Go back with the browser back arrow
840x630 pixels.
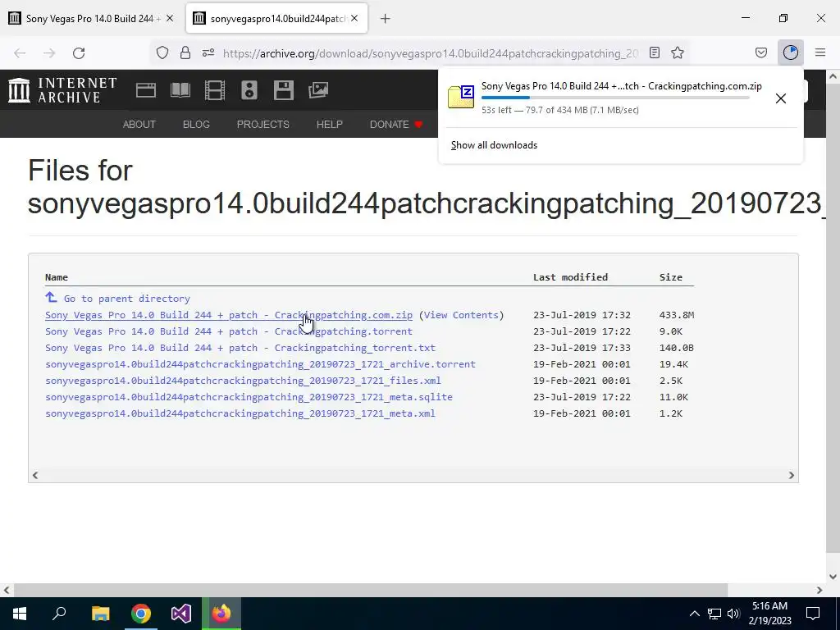20,53
